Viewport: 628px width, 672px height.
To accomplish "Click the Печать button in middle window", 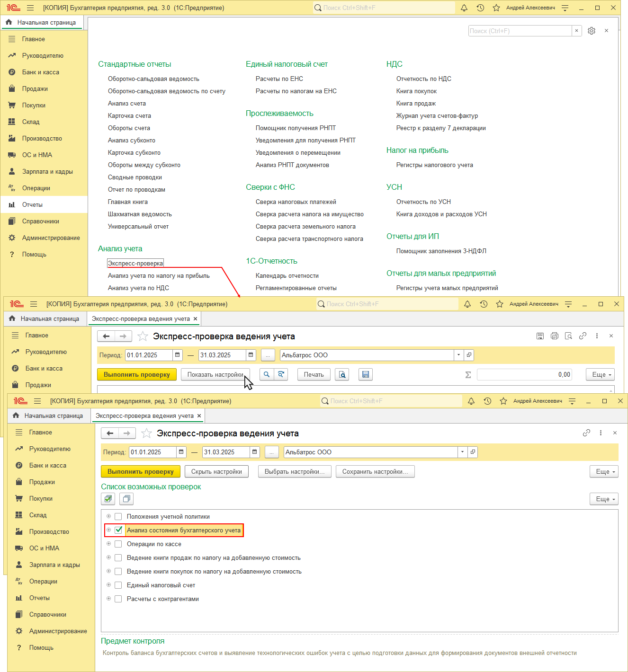I will click(314, 374).
